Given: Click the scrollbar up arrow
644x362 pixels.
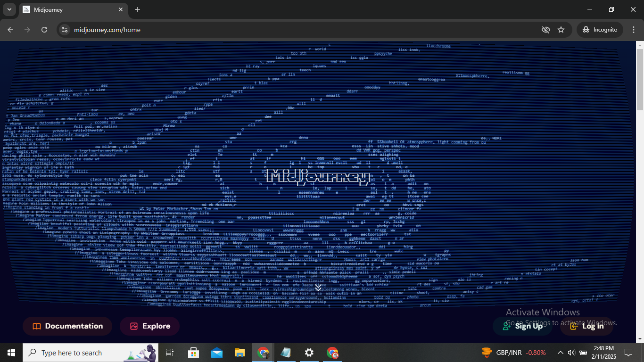Looking at the screenshot, I should coord(640,45).
